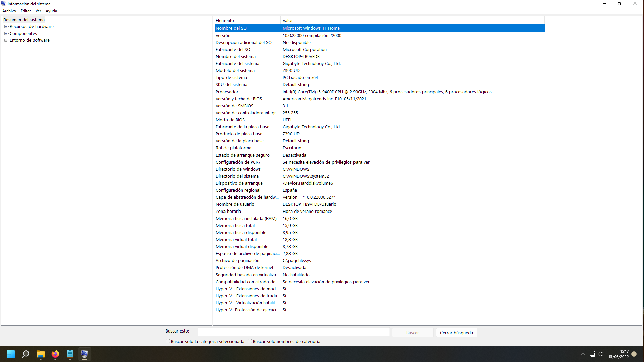Open File Explorer from the taskbar

41,354
